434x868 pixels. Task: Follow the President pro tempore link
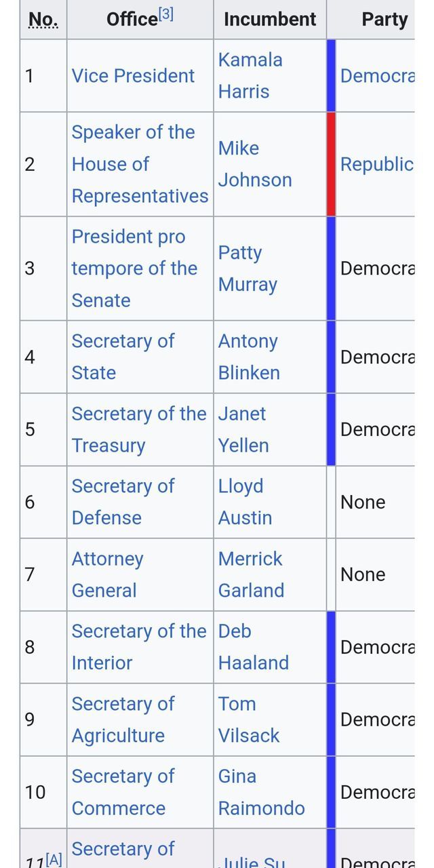[x=134, y=269]
